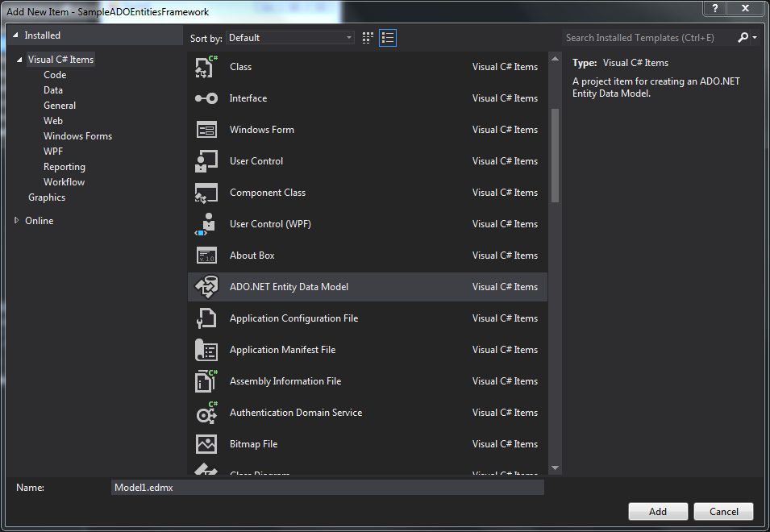Open the Sort by Default dropdown
Screen dimensions: 770x532
[x=289, y=38]
